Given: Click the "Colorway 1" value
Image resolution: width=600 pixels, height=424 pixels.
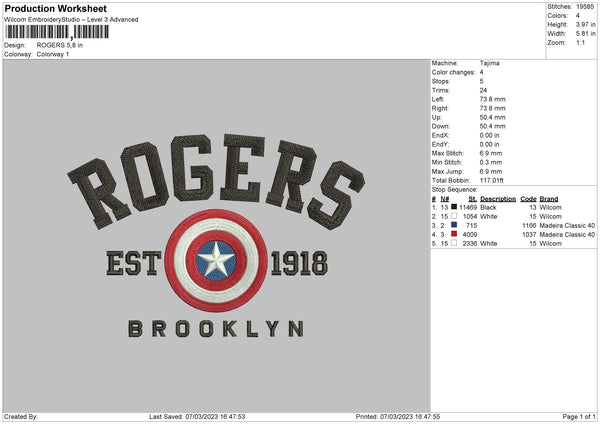Looking at the screenshot, I should [53, 54].
